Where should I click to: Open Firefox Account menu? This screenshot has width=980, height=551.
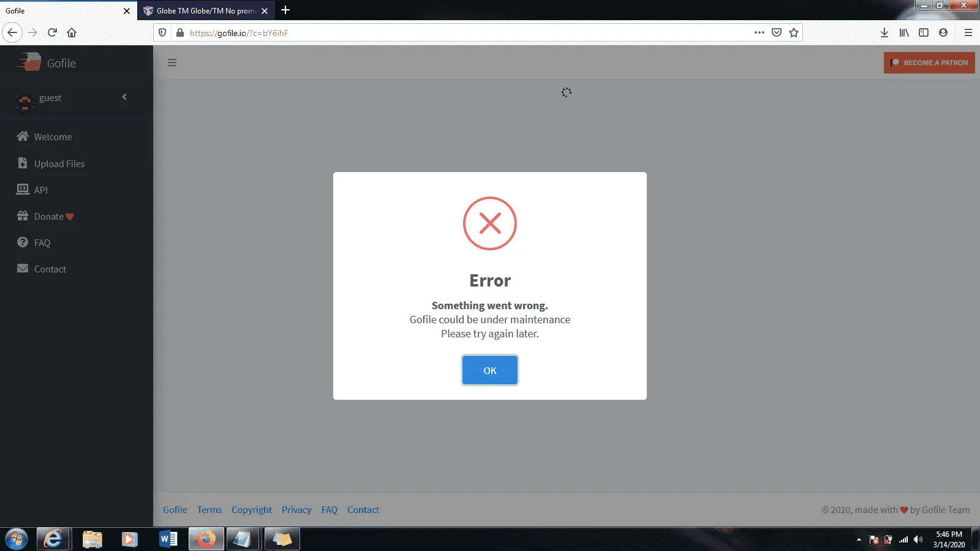[x=943, y=32]
